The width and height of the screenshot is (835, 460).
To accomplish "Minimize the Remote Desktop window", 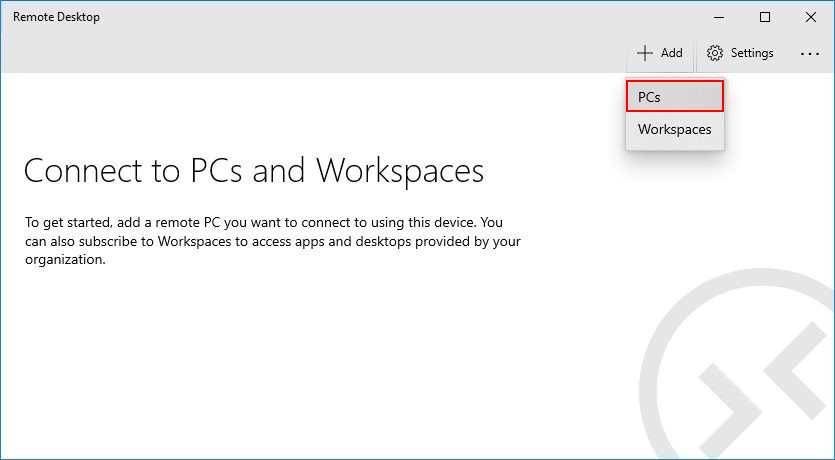I will click(x=719, y=18).
